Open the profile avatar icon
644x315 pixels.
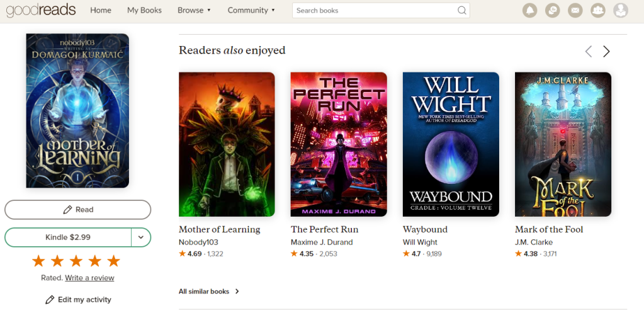pos(621,10)
